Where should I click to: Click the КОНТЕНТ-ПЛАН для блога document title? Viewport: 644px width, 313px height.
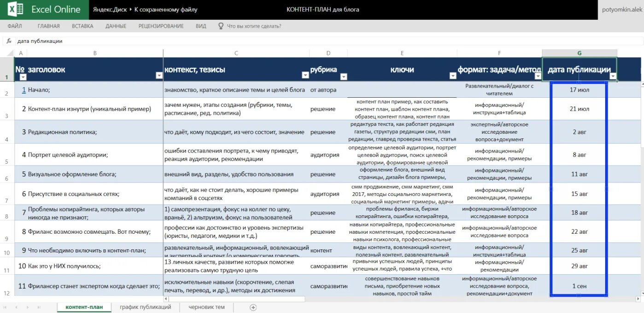pyautogui.click(x=323, y=9)
